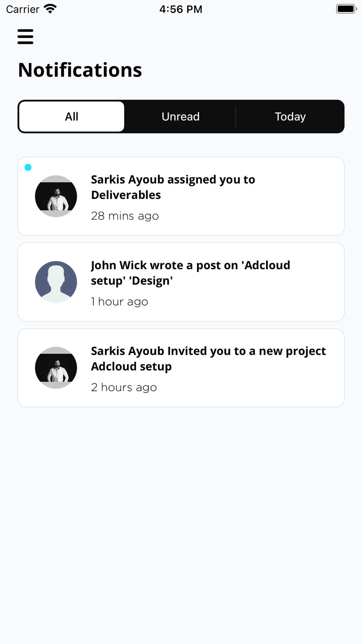The height and width of the screenshot is (644, 362).
Task: Open John Wick's 'Adcloud setup' post notification
Action: pyautogui.click(x=190, y=273)
